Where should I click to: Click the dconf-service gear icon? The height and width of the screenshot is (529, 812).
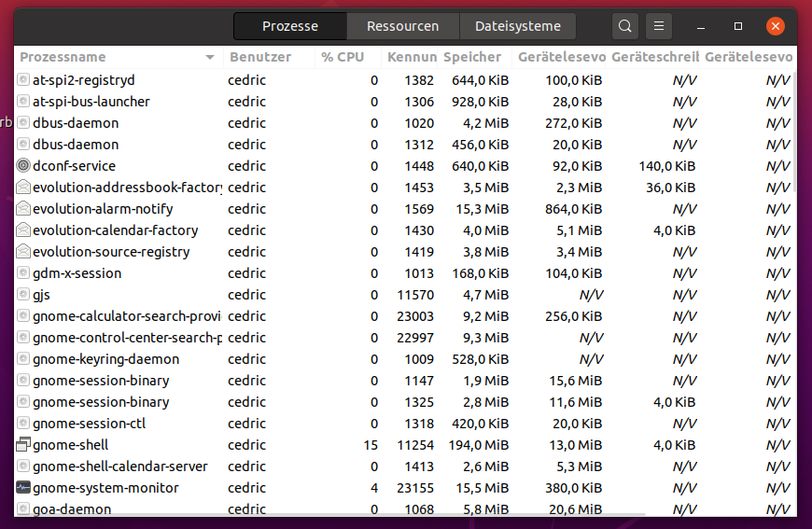point(23,166)
